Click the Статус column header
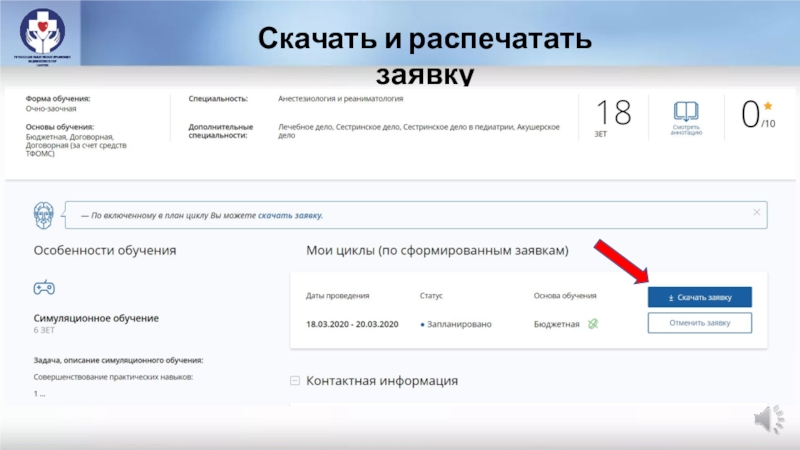800x450 pixels. pyautogui.click(x=431, y=295)
